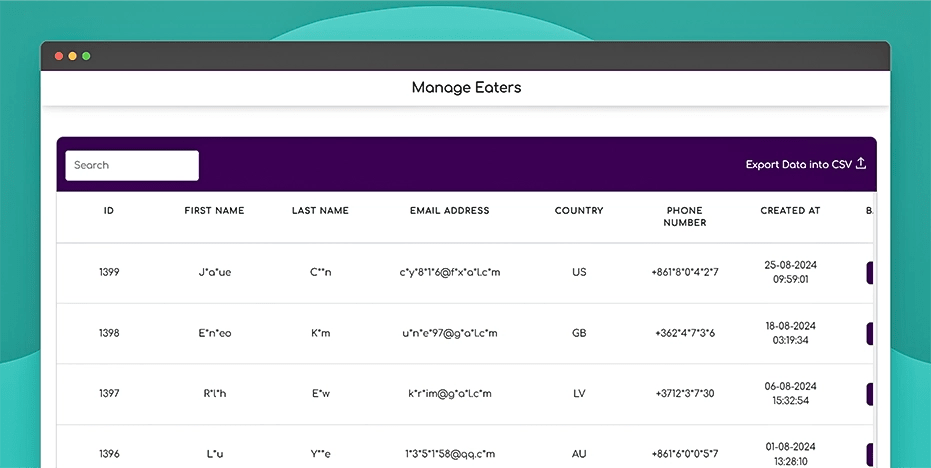Click created date 18-08-2024 03:19:34
This screenshot has height=468, width=931.
(790, 333)
